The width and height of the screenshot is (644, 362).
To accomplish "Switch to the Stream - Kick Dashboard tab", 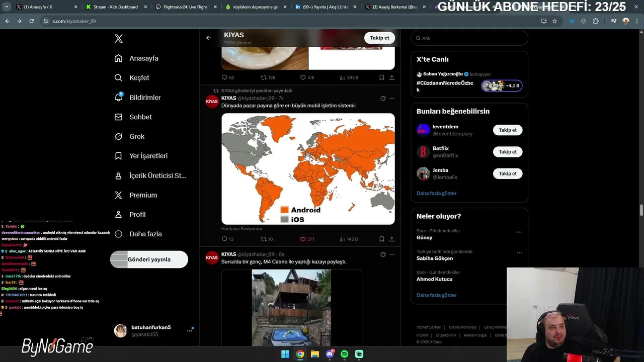I will point(115,7).
